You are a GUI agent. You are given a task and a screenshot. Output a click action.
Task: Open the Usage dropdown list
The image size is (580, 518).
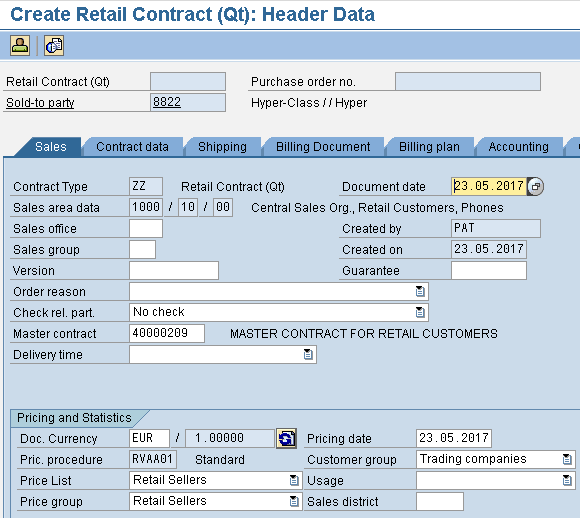point(567,480)
